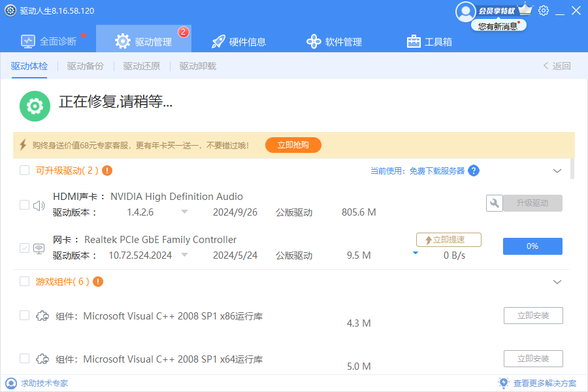
Task: Click the orange 立即抢购 button
Action: pyautogui.click(x=293, y=145)
